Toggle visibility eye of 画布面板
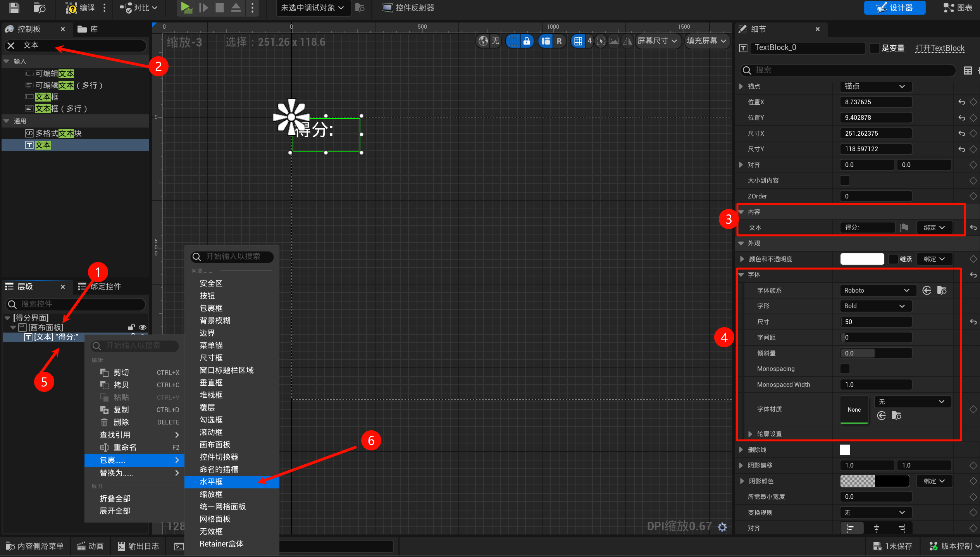 (x=143, y=327)
